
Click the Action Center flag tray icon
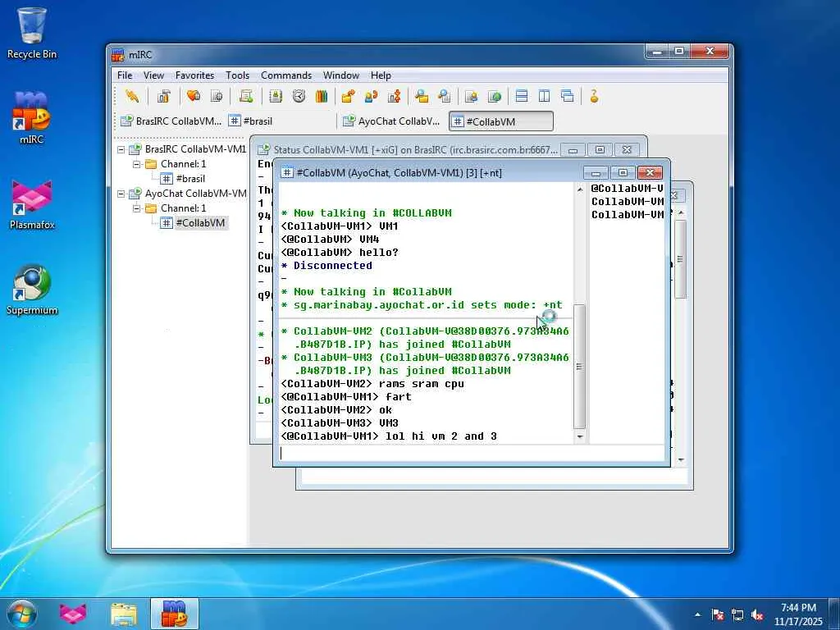click(718, 614)
